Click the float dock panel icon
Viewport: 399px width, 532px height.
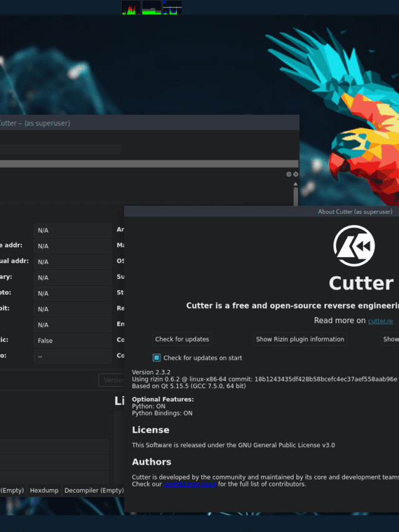pyautogui.click(x=289, y=174)
